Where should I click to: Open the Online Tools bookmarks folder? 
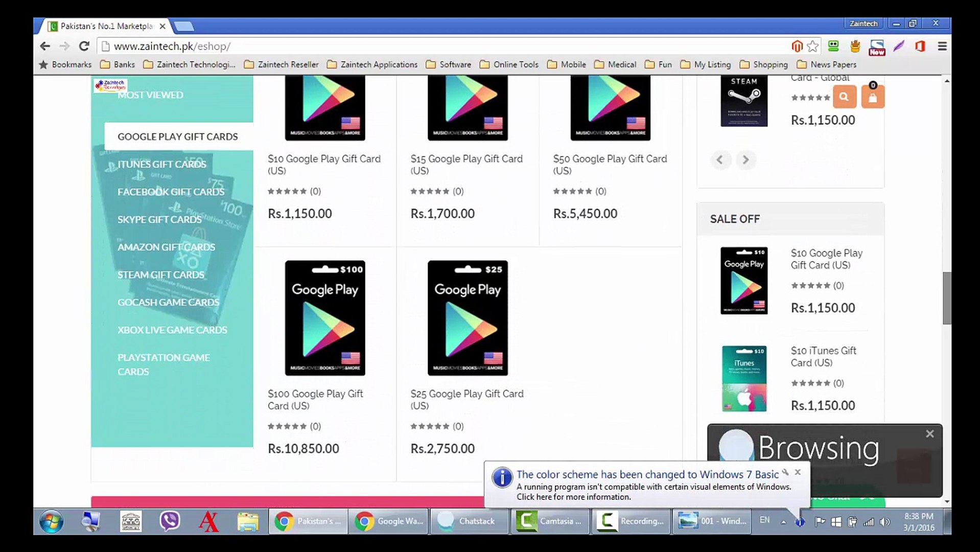click(x=509, y=64)
